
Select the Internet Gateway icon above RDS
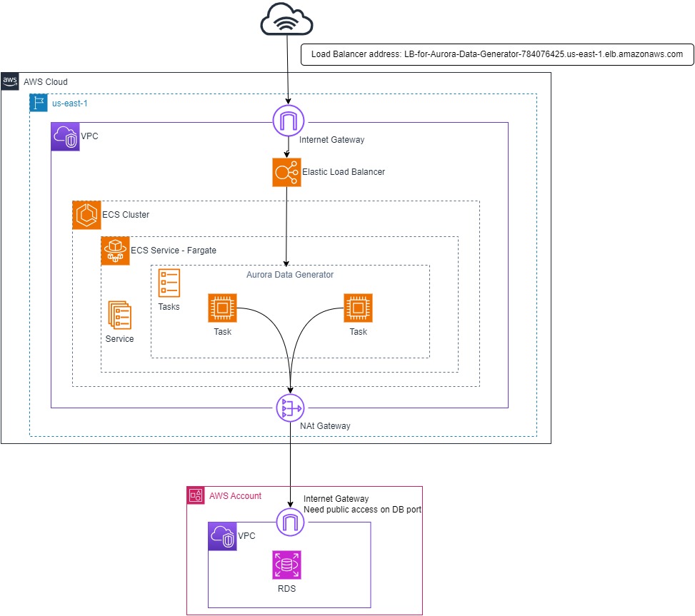coord(290,522)
